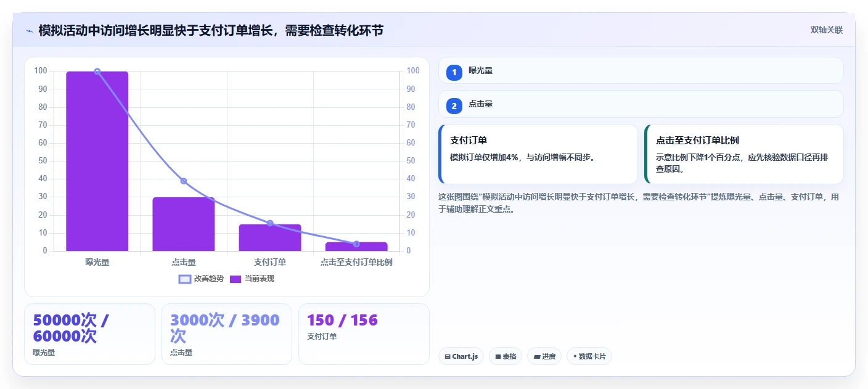
Task: Select the Chart.js tag pill
Action: pyautogui.click(x=461, y=356)
